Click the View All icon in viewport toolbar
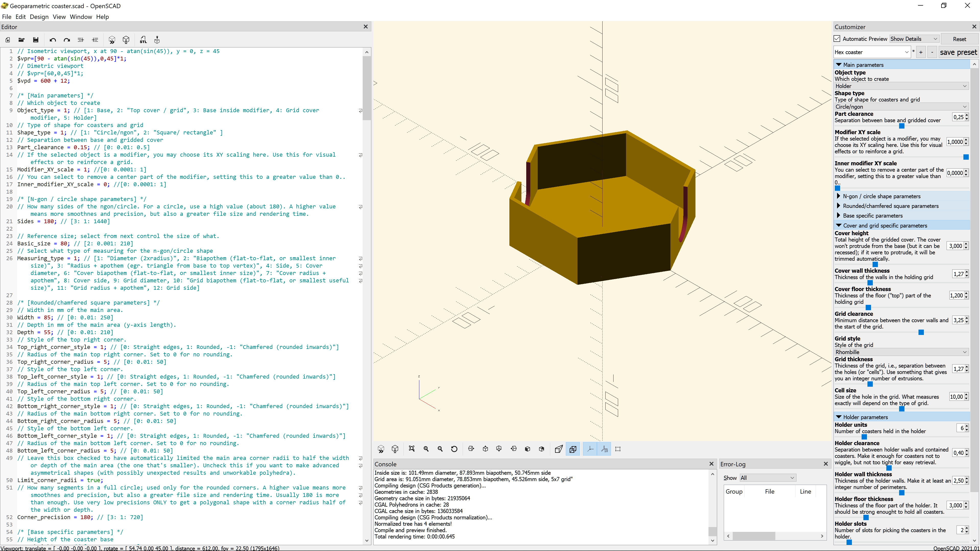 tap(412, 449)
